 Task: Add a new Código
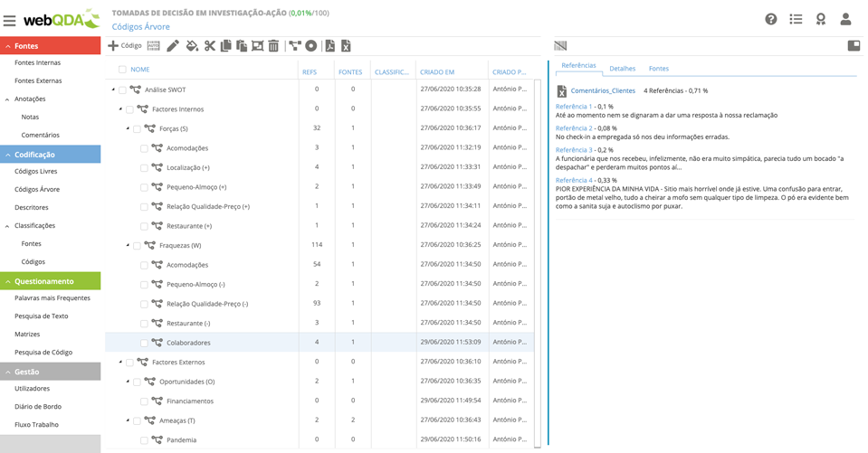125,46
